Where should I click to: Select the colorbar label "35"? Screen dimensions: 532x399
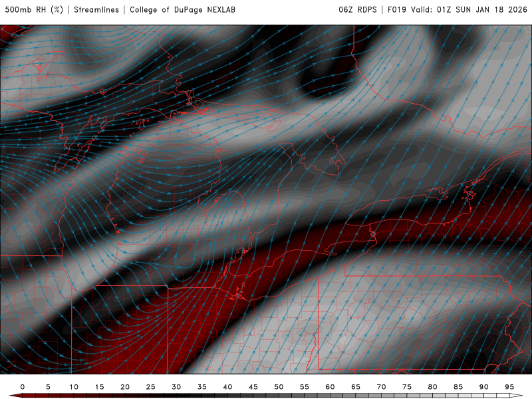click(x=202, y=387)
